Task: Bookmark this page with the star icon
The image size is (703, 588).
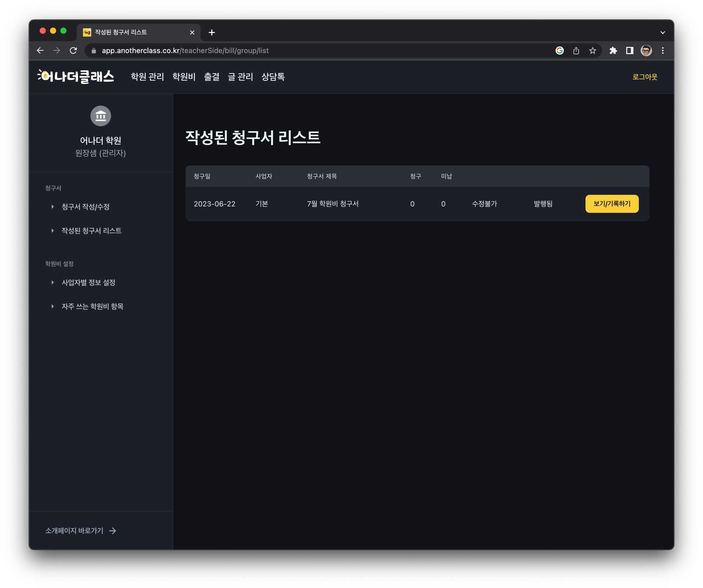Action: coord(592,51)
